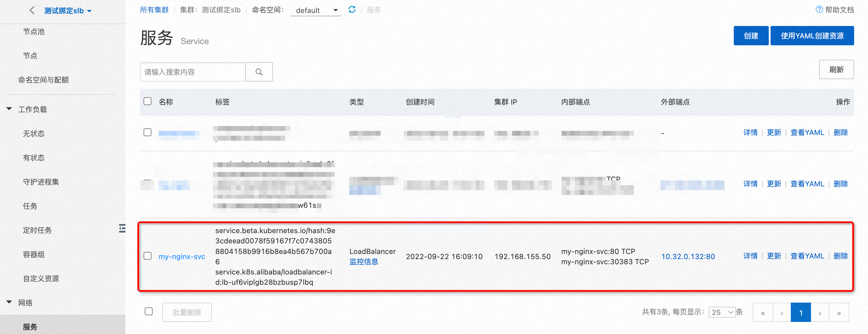
Task: Open 监控信息 under LoadBalancer
Action: tap(363, 262)
